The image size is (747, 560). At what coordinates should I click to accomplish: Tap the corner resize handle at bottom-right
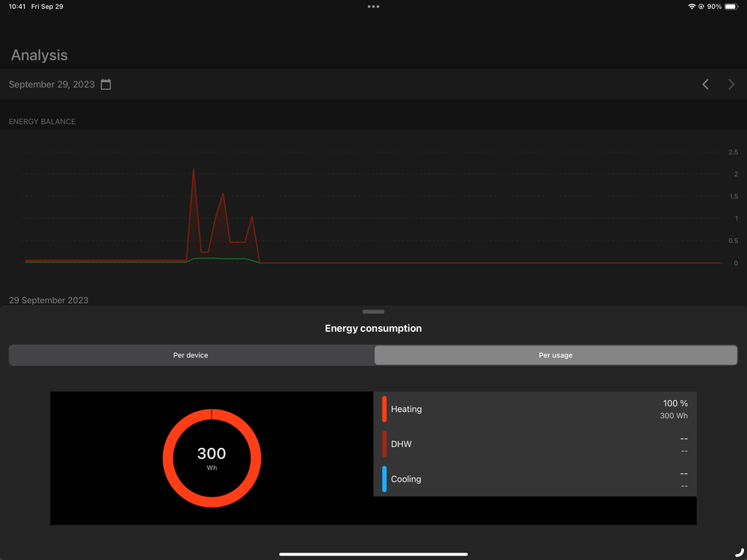pos(739,552)
